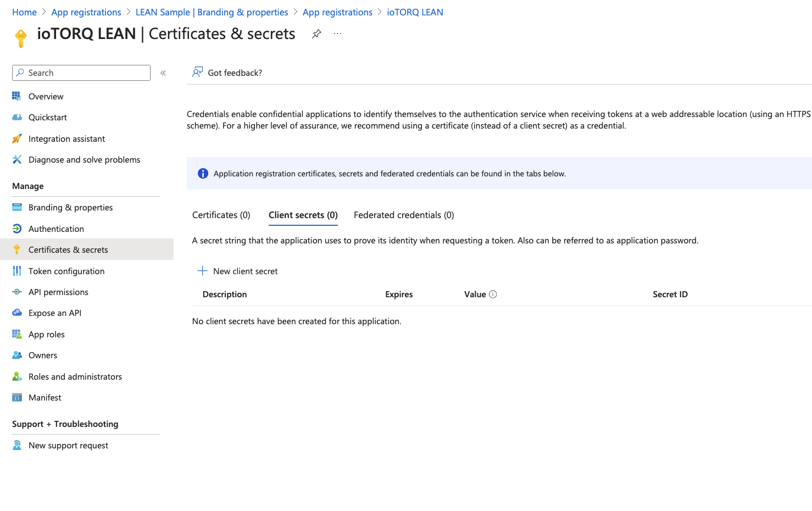This screenshot has width=812, height=511.
Task: Click the Search field in the sidebar
Action: (x=81, y=73)
